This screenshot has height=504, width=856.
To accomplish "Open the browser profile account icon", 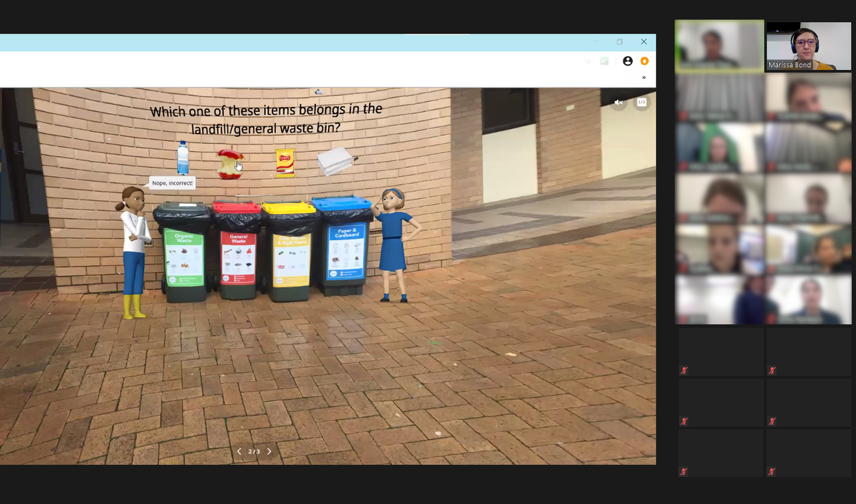I will point(628,61).
